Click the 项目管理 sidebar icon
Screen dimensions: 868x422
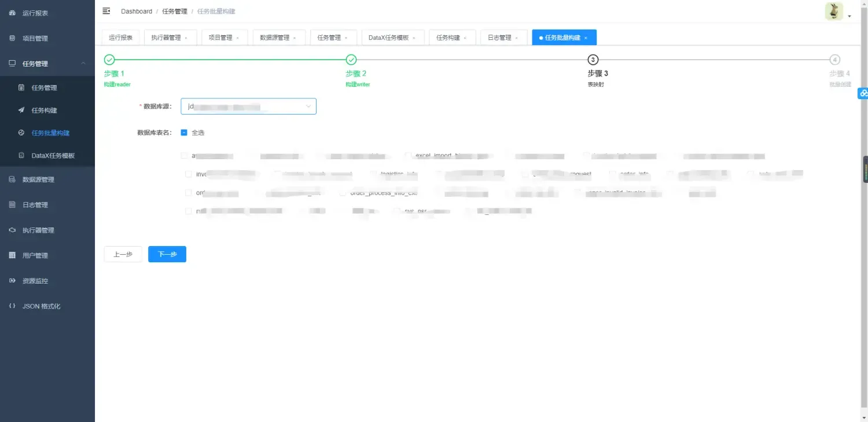13,38
